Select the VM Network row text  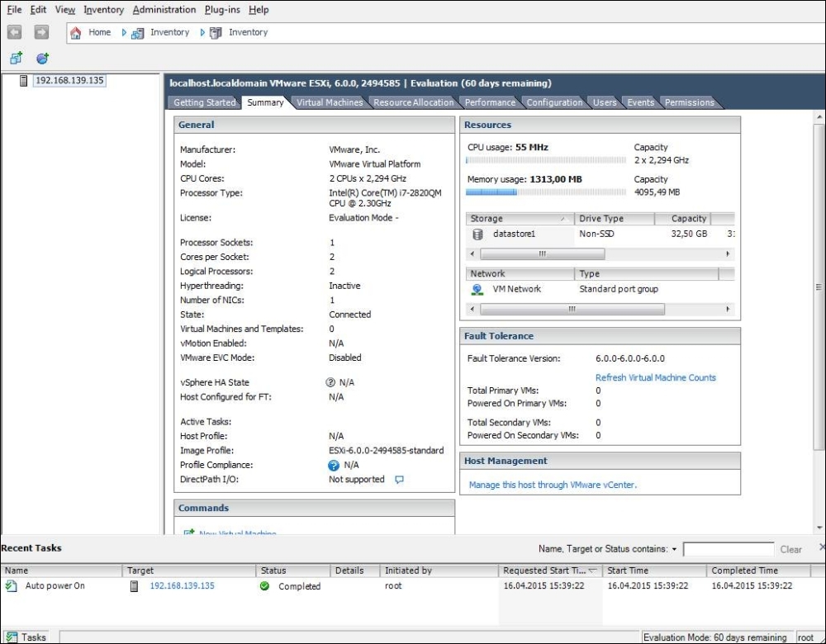coord(517,289)
